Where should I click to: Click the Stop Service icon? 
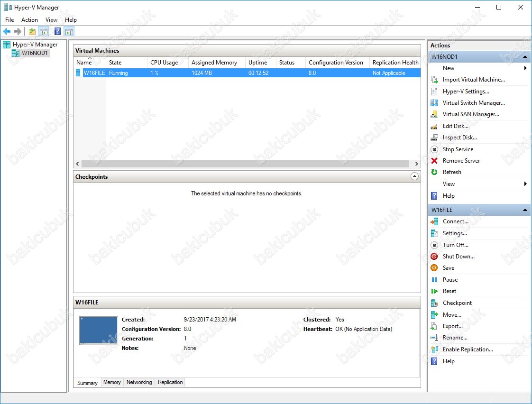(x=434, y=149)
